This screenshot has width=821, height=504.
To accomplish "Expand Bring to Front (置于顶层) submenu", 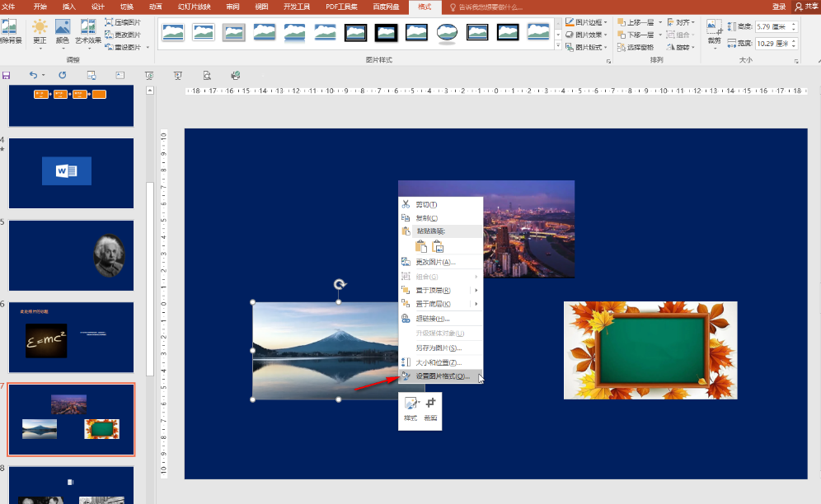I will (x=476, y=290).
